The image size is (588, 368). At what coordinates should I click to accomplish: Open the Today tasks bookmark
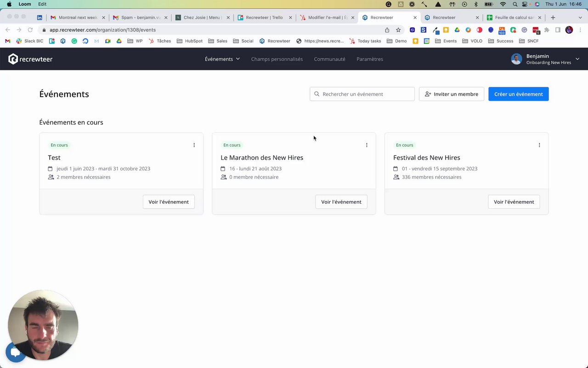point(365,41)
